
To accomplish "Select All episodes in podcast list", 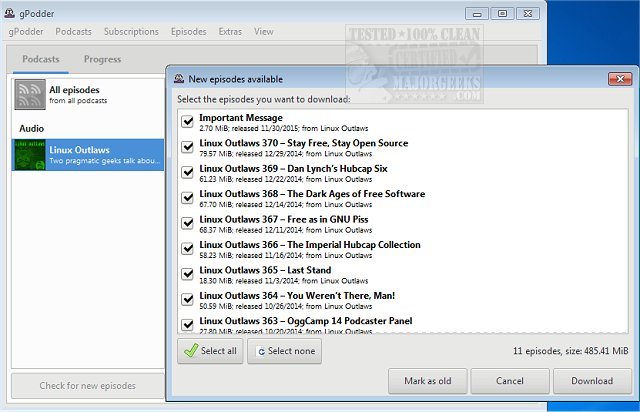I will pyautogui.click(x=88, y=95).
